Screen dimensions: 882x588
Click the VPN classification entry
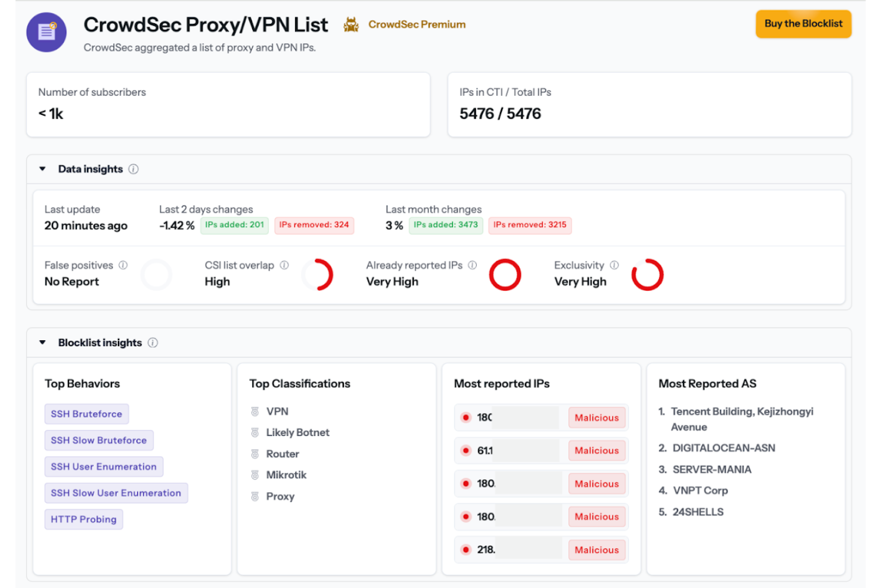277,412
